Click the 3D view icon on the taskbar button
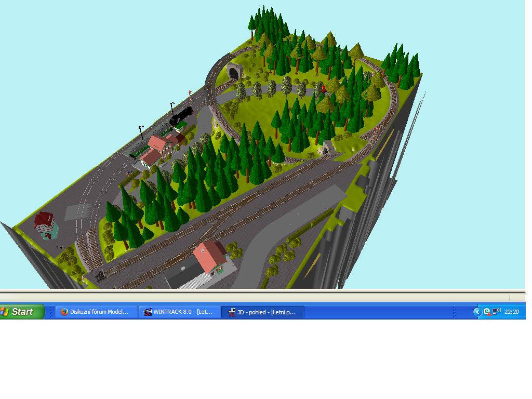Screen dimensions: 532x399 (231, 312)
